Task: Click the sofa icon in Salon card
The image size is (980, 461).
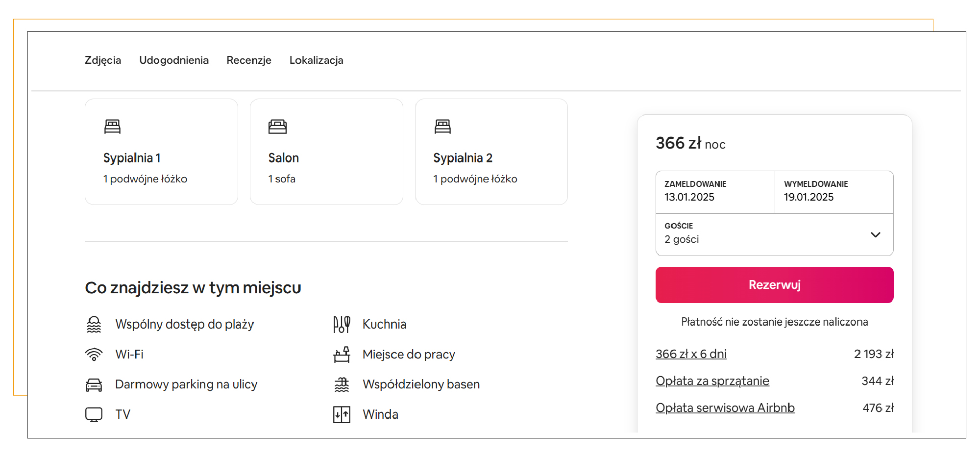Action: click(277, 127)
